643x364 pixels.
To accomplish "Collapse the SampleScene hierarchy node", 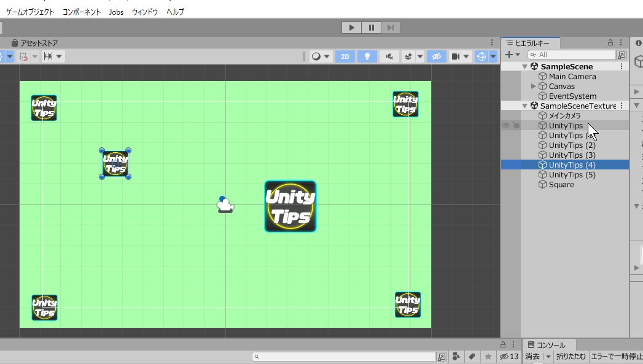I will (524, 66).
